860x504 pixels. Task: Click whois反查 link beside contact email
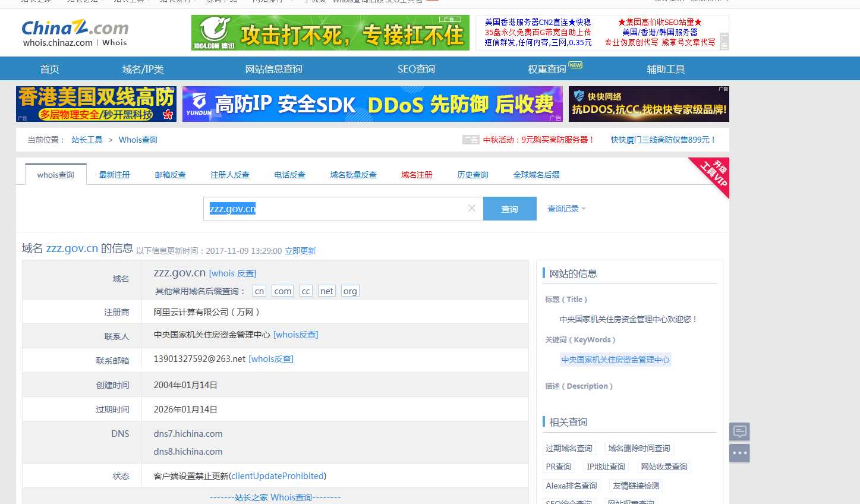point(271,359)
